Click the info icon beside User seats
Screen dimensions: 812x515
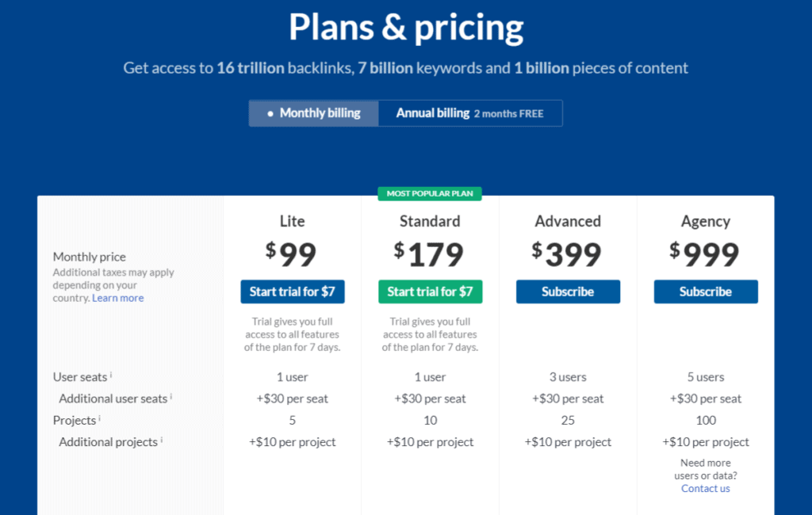pos(111,376)
